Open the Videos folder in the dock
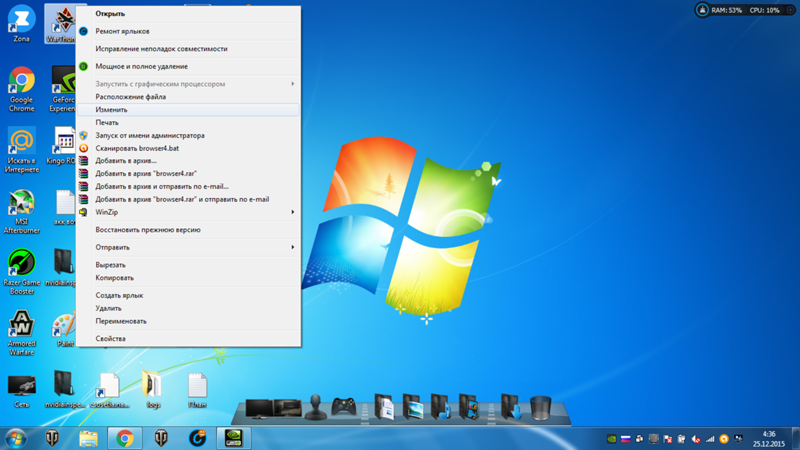The height and width of the screenshot is (450, 800). point(468,407)
